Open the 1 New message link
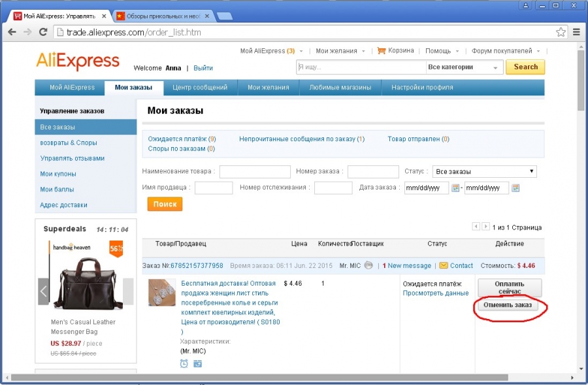Viewport: 588px width, 385px height. [407, 265]
